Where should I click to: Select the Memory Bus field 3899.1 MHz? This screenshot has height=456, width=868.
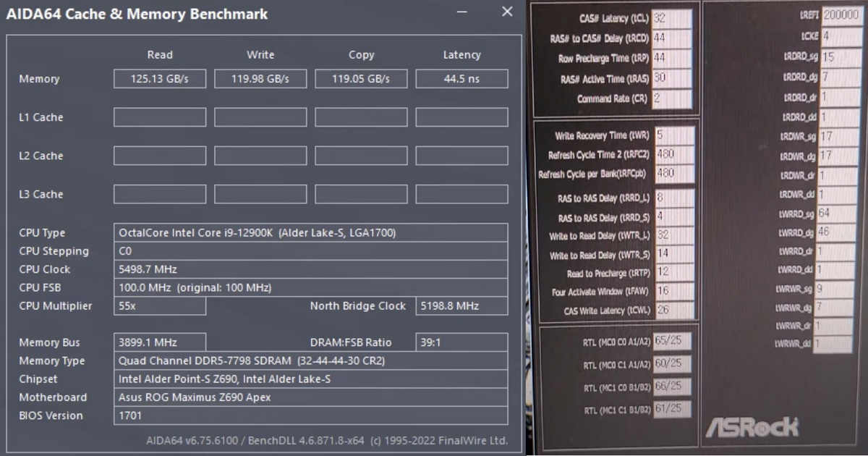click(160, 342)
